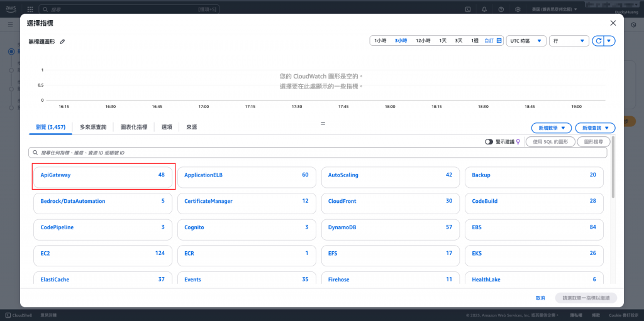Click the metric search input field
Viewport: 644px width, 321px height.
(318, 153)
